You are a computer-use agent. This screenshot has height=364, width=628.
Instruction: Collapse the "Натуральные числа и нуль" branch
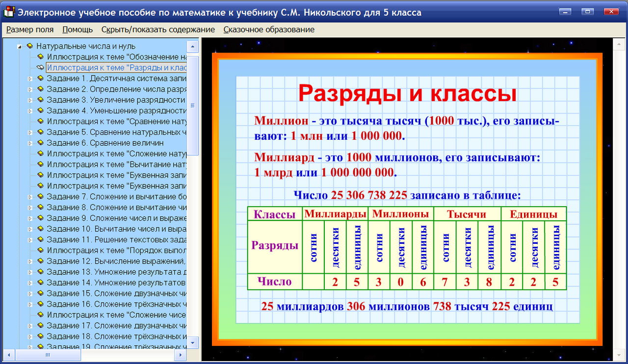coord(19,46)
